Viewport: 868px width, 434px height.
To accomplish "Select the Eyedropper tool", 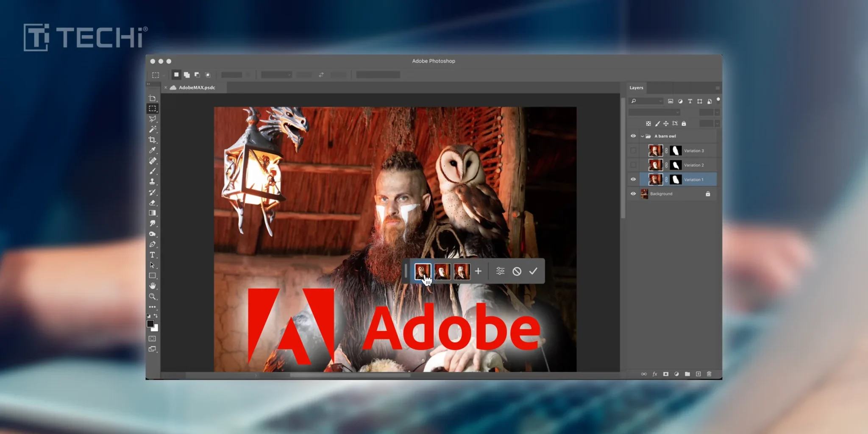I will tap(153, 150).
